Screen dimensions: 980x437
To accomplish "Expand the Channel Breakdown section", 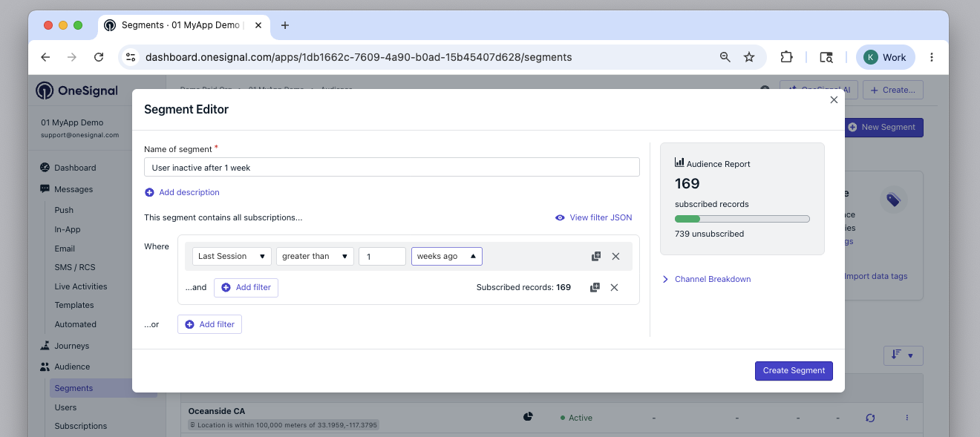I will pyautogui.click(x=706, y=279).
